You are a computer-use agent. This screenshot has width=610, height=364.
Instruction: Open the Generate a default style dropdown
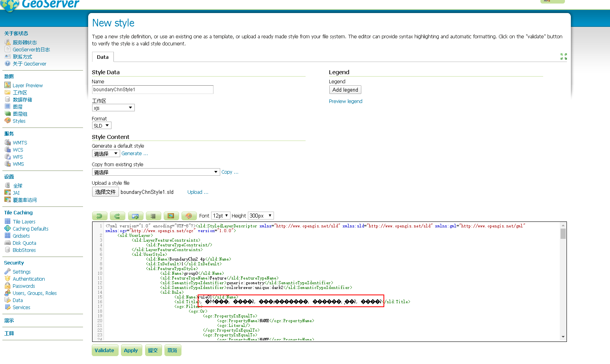[106, 154]
